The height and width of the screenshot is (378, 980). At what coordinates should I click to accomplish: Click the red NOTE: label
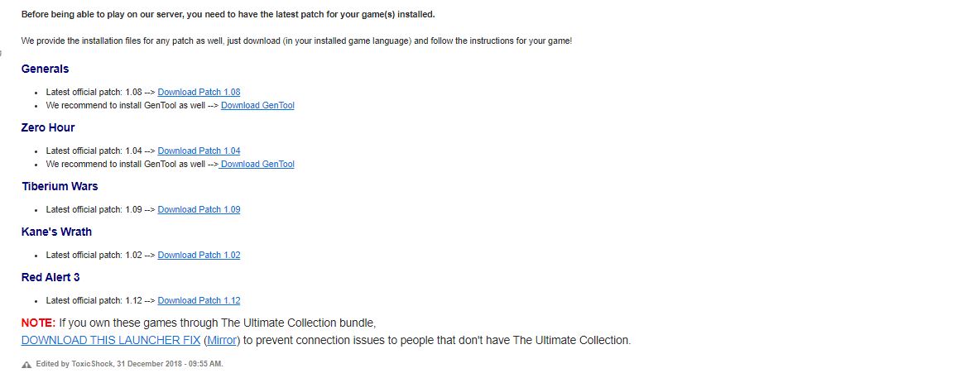38,323
